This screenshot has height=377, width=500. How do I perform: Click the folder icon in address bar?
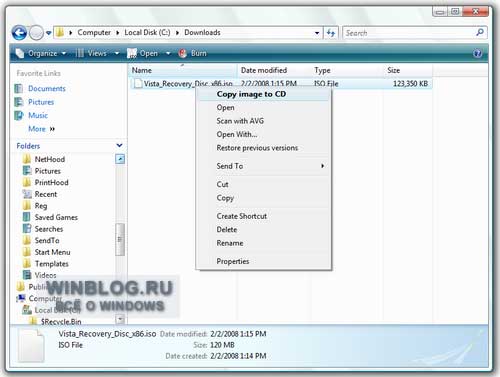[60, 32]
